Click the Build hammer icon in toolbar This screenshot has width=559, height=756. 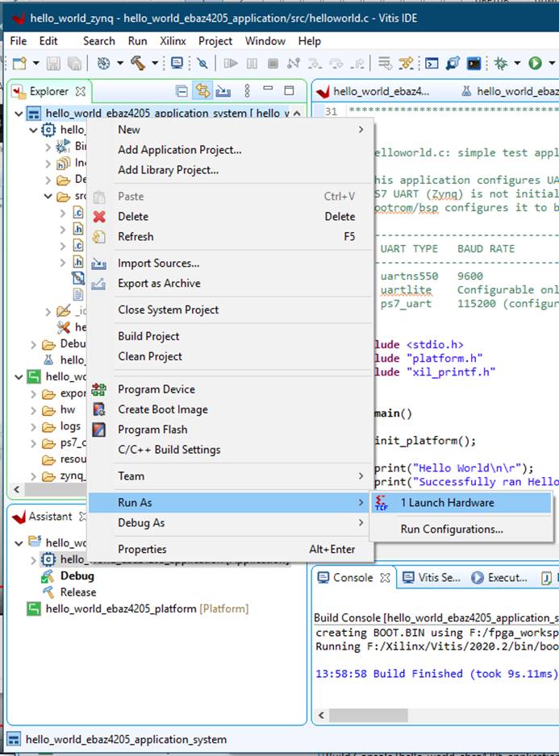click(137, 63)
